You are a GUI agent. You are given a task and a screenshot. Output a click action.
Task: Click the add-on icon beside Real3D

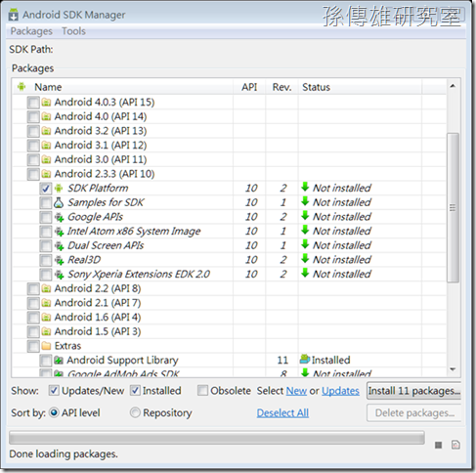59,260
